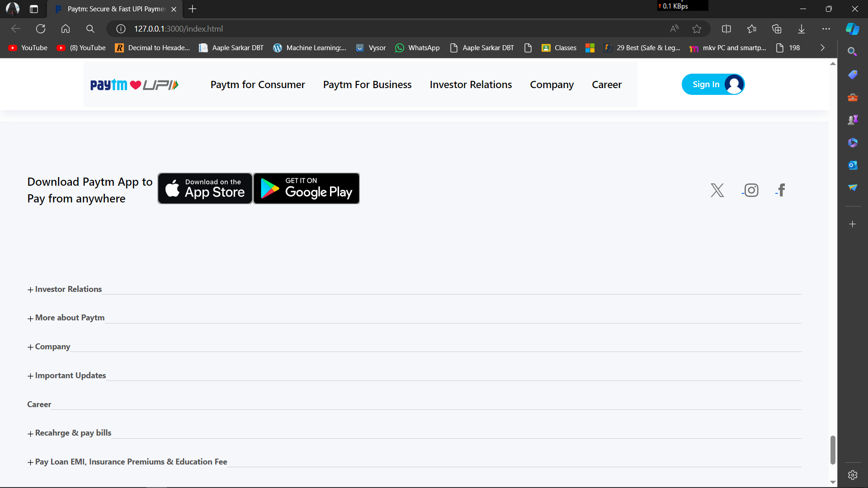Expand the Recahrge & pay bills section

point(69,433)
